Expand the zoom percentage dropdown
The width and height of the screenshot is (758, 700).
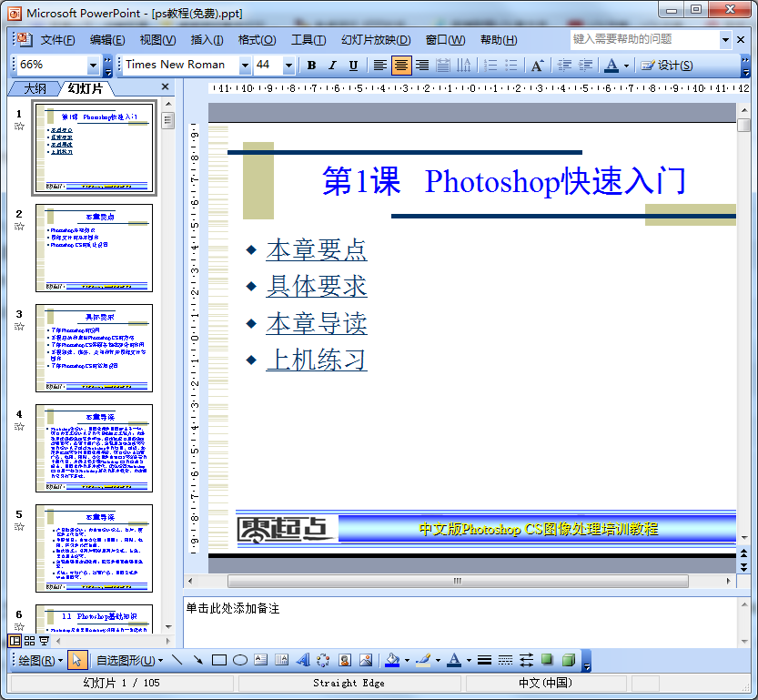click(x=93, y=65)
